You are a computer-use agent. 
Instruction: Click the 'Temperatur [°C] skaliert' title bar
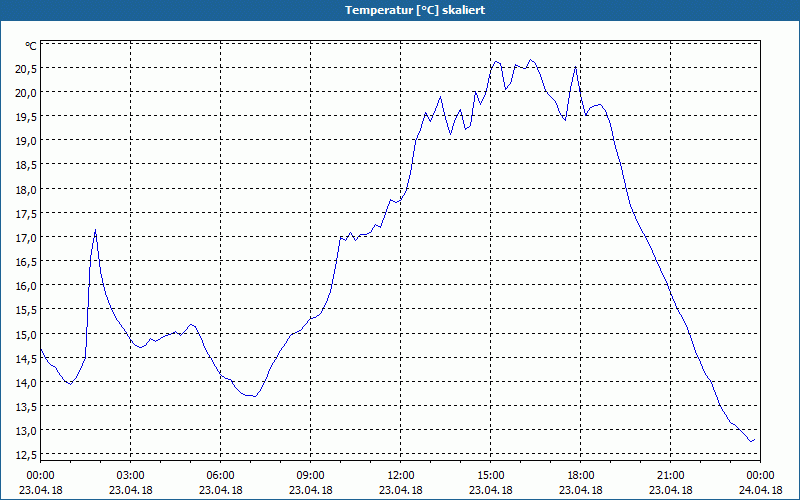[x=400, y=10]
